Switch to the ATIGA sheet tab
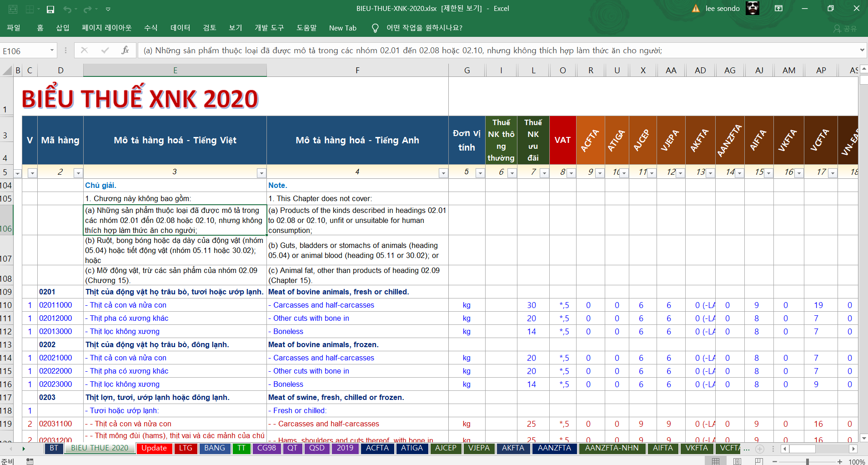Image resolution: width=868 pixels, height=465 pixels. [x=412, y=448]
